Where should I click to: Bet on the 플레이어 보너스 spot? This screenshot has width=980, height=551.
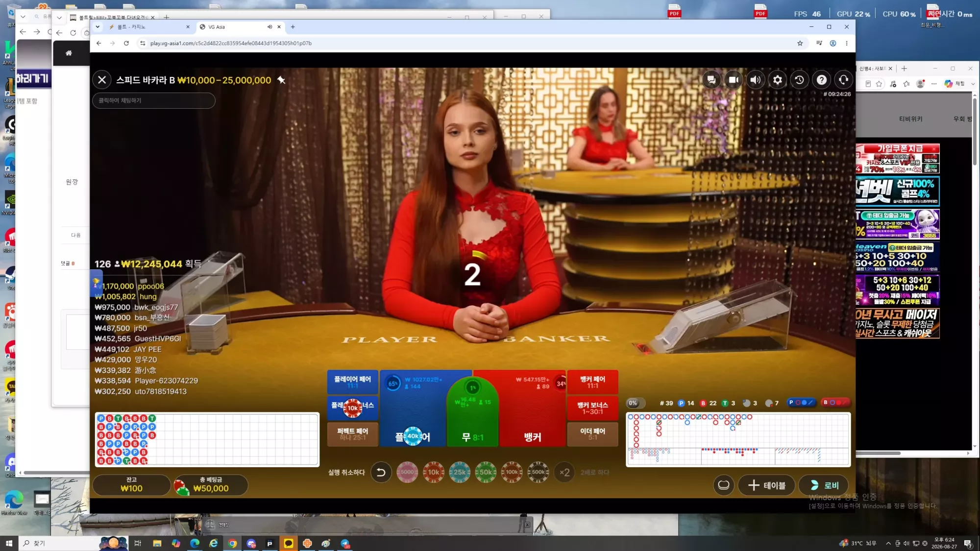[352, 408]
